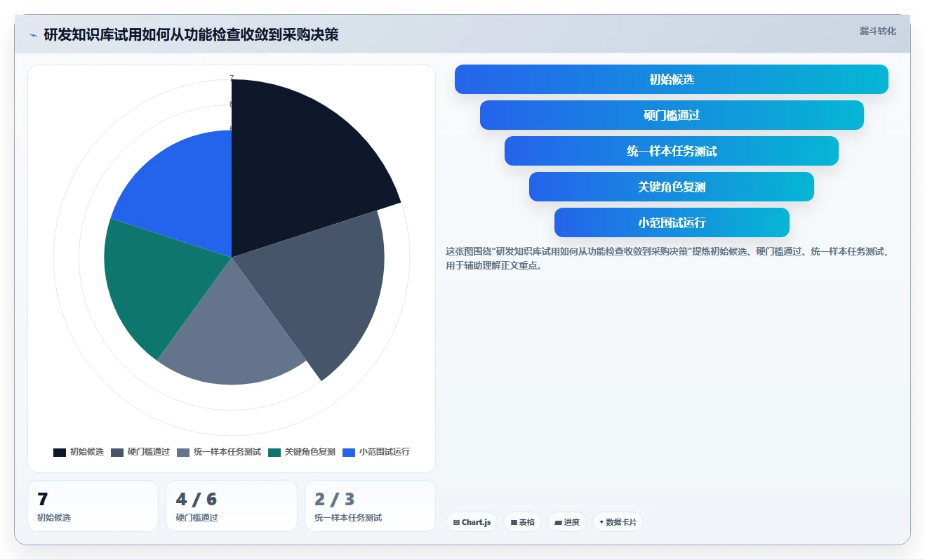Click the lightning icon beside the title

click(33, 34)
